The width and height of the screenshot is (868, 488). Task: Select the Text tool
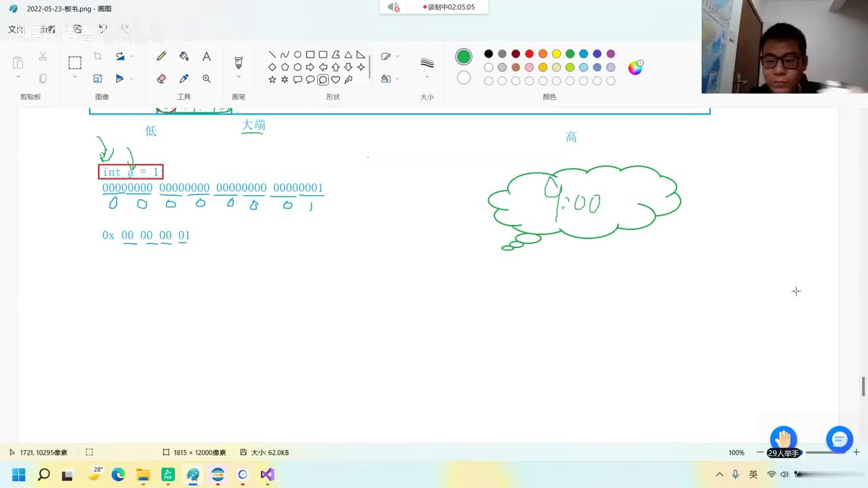(x=206, y=56)
